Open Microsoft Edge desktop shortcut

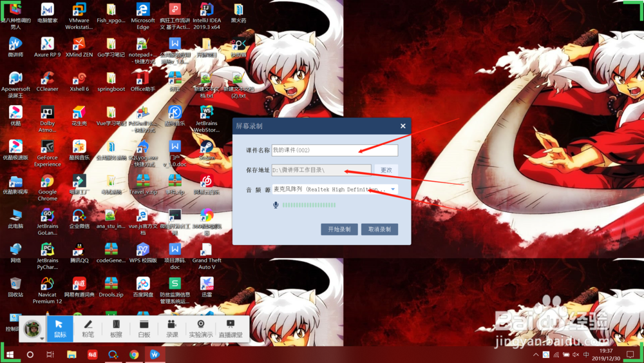(143, 16)
